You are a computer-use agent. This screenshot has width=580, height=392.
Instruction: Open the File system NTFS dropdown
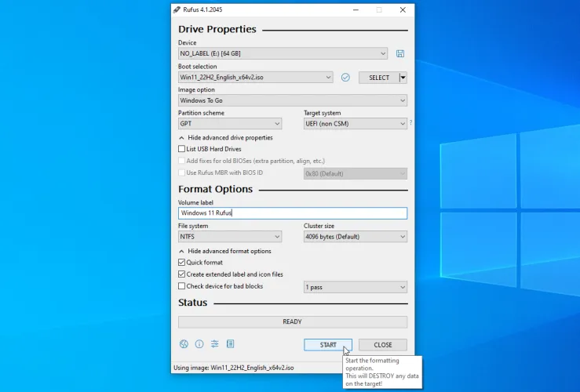click(x=229, y=237)
